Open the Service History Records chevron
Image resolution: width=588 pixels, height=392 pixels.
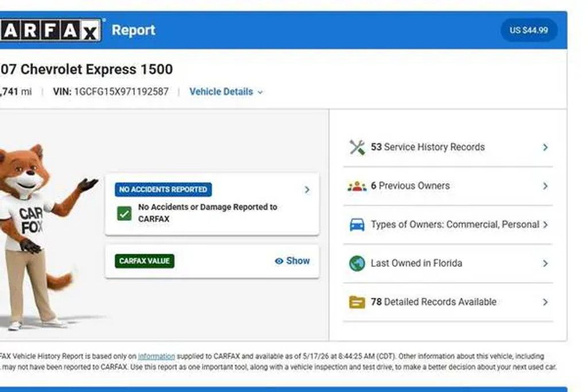pos(546,148)
